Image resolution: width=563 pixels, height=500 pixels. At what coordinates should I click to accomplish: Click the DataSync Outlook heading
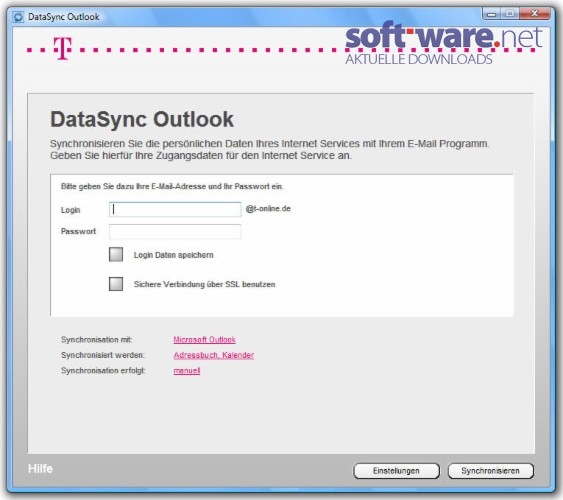coord(142,120)
